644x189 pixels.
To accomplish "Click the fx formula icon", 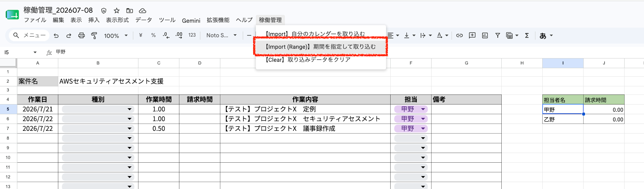I will pyautogui.click(x=49, y=52).
